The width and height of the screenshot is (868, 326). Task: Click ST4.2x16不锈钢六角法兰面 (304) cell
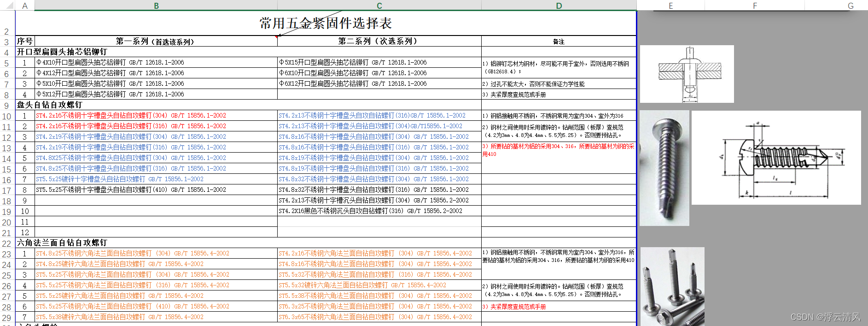click(379, 253)
